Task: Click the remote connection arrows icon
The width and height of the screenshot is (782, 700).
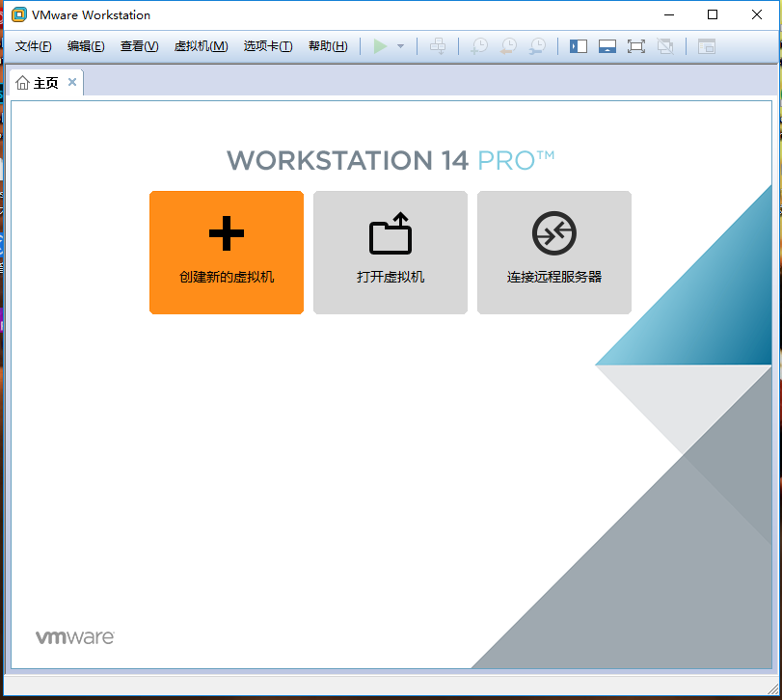Action: tap(554, 233)
